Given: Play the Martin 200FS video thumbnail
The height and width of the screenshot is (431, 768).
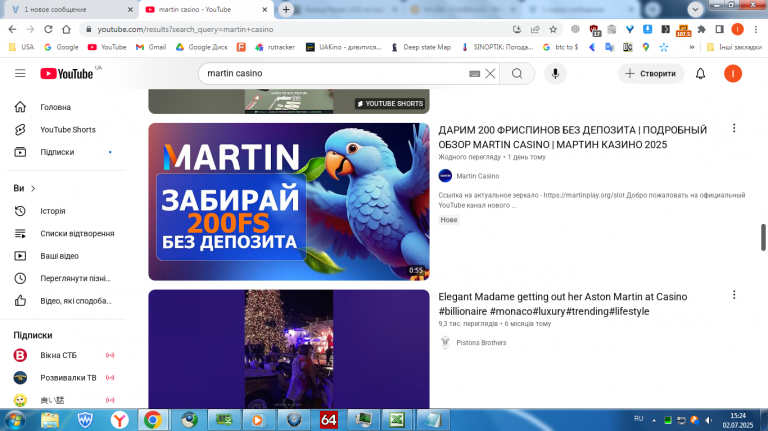Looking at the screenshot, I should pyautogui.click(x=289, y=202).
